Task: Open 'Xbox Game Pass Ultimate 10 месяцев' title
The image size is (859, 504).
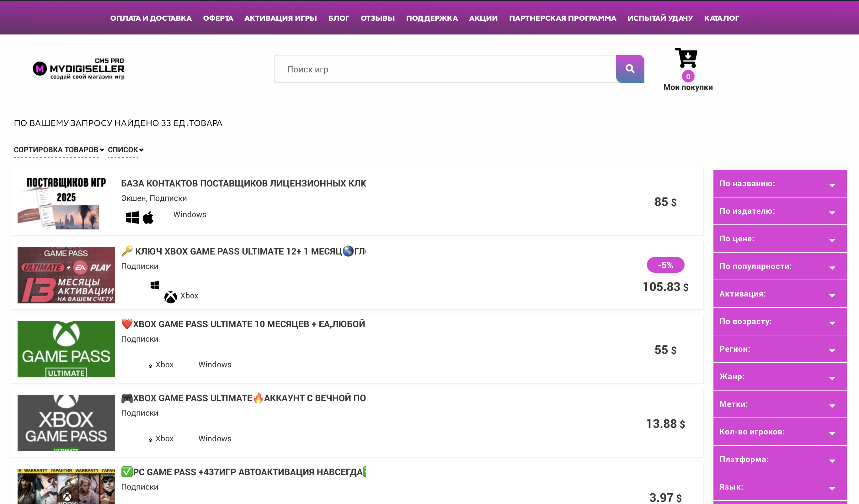Action: coord(243,324)
